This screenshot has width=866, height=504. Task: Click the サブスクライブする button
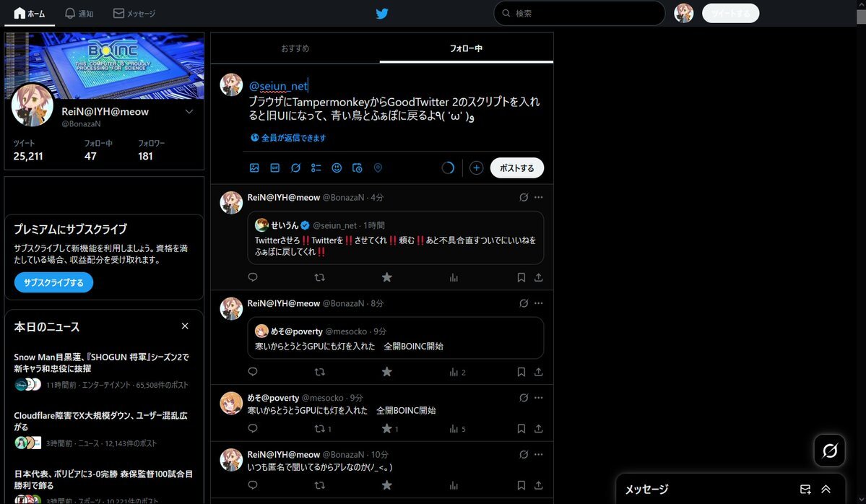tap(53, 282)
